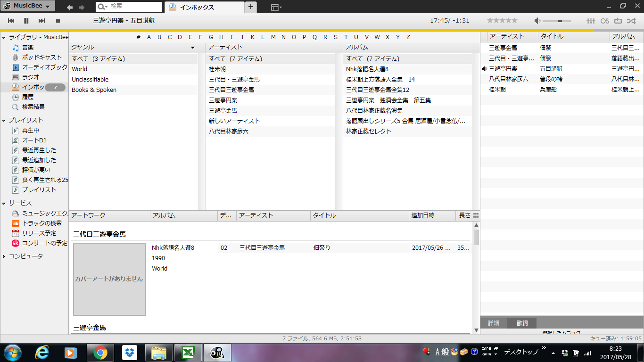Screen dimensions: 644x362
Task: Collapse the ライブラリ - MusicBee section
Action: coord(4,37)
